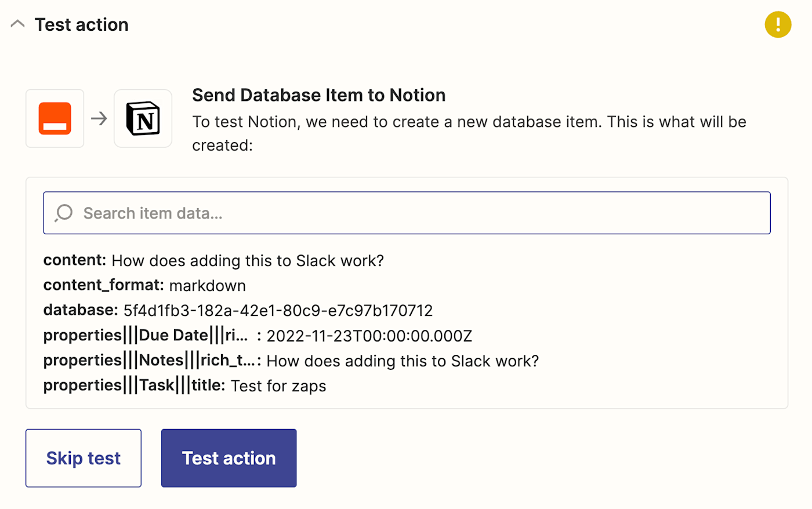Click the orange trigger app icon
This screenshot has height=509, width=812.
click(x=55, y=118)
